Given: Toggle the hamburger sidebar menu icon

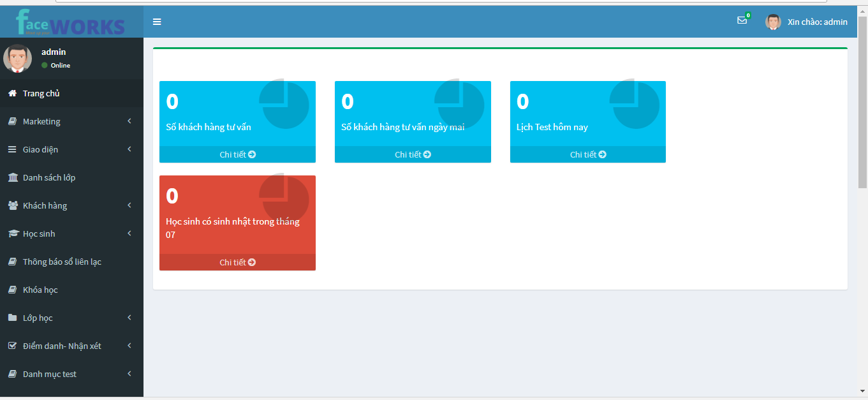Looking at the screenshot, I should tap(157, 22).
